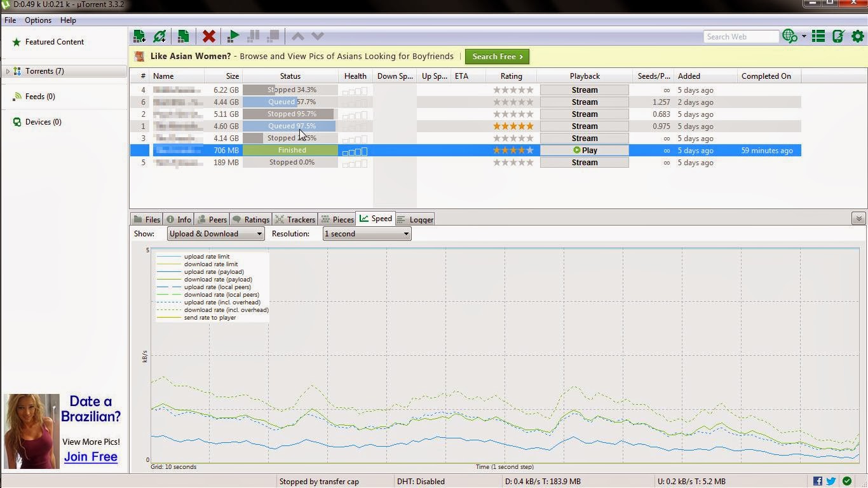
Task: Set star rating on the 6.22 GB torrent
Action: click(x=513, y=90)
